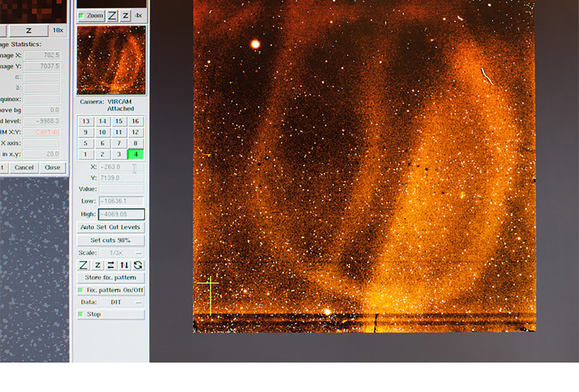579x392 pixels.
Task: Click Close in the statistics window
Action: [52, 167]
